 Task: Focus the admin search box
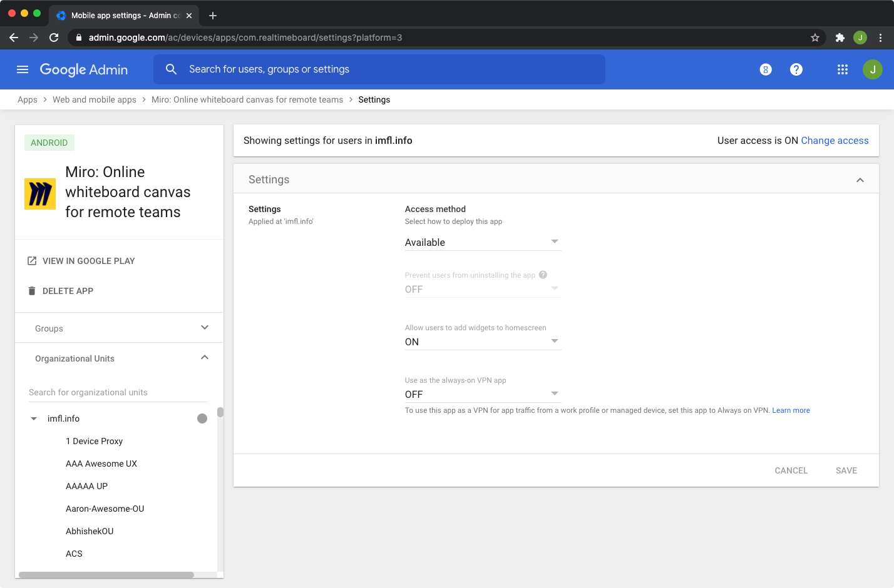point(379,69)
